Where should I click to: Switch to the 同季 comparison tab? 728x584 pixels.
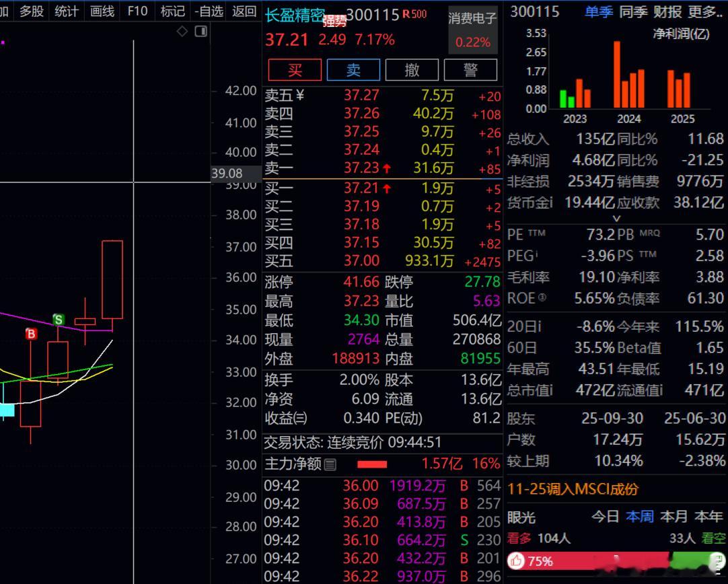[632, 11]
